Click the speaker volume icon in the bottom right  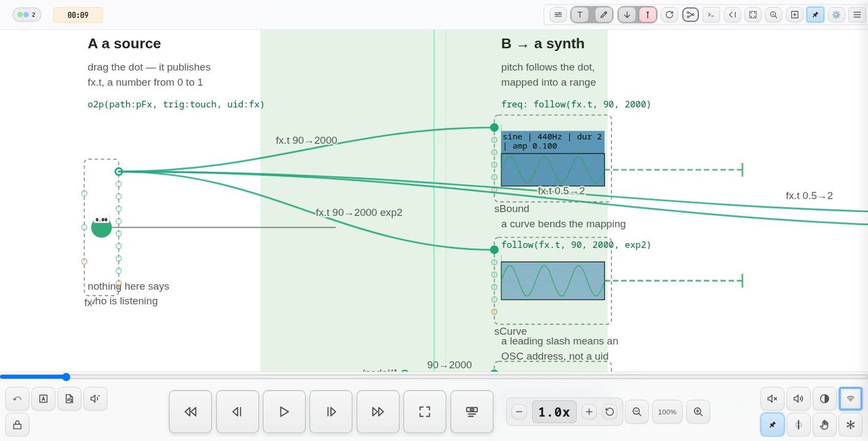(799, 399)
